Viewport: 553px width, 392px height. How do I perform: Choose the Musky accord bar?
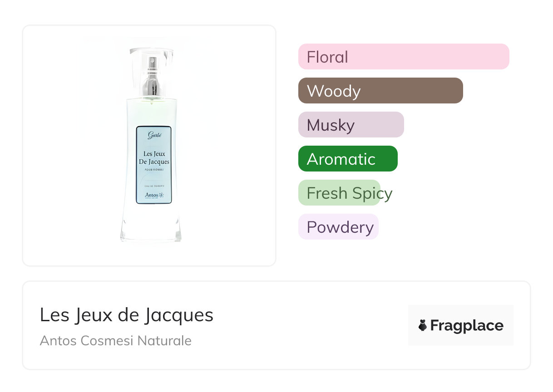(x=351, y=125)
